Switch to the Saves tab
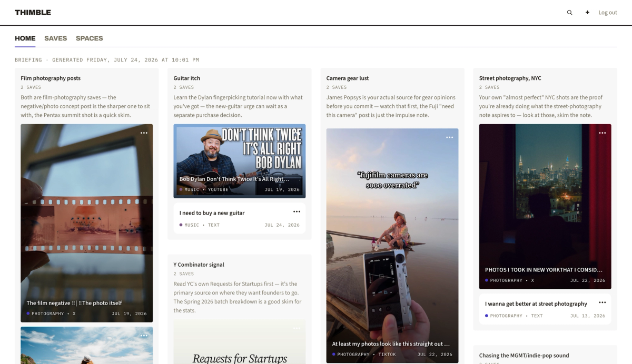Screen dimensions: 632x364 click(55, 38)
